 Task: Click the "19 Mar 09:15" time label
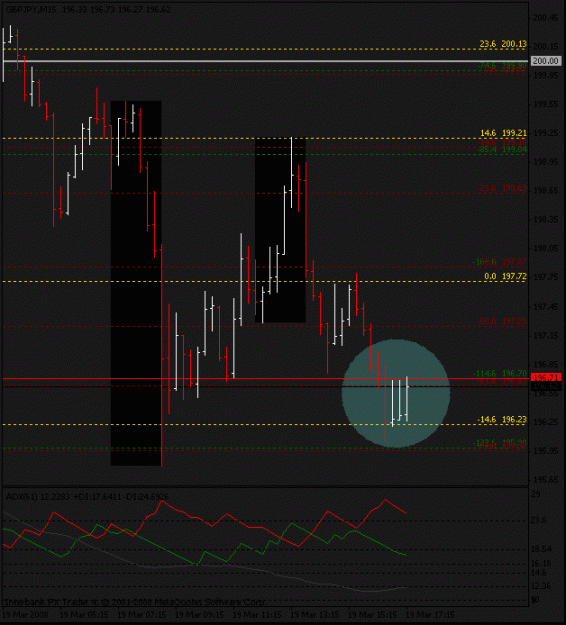click(x=200, y=615)
